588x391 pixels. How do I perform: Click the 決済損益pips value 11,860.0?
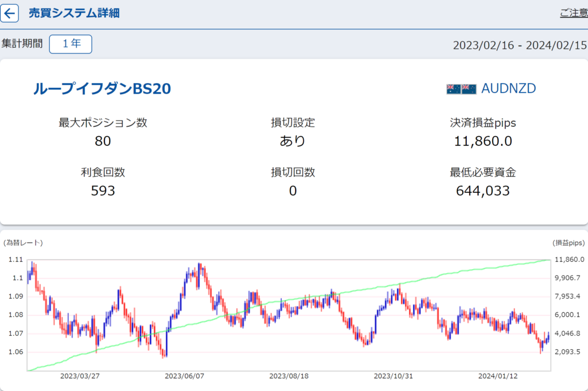(x=483, y=141)
